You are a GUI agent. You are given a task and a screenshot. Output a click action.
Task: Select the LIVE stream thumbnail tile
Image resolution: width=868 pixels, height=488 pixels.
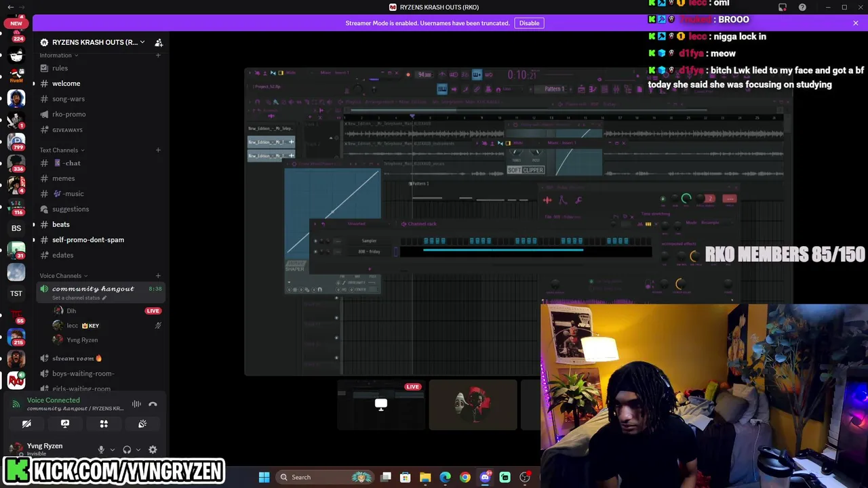pos(381,405)
